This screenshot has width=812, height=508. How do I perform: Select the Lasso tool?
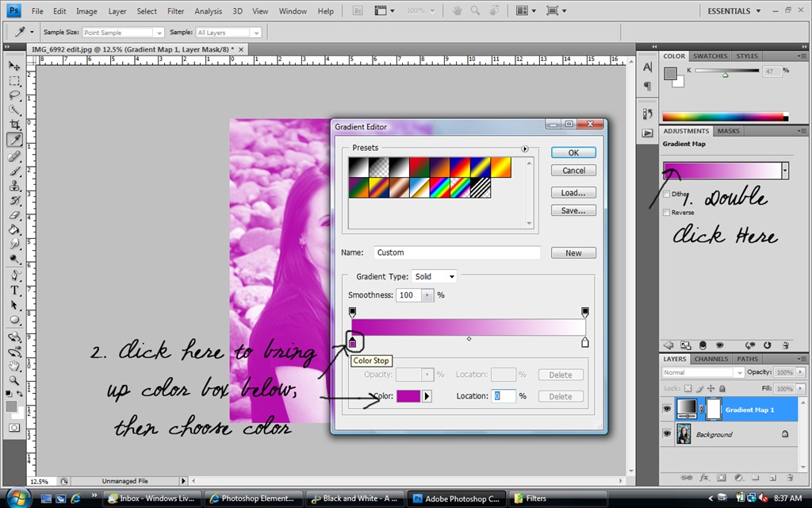pyautogui.click(x=14, y=95)
